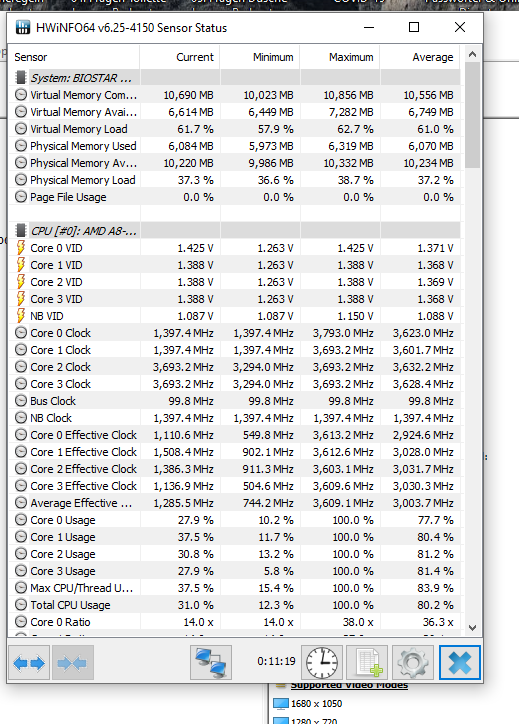Click the Bus Clock circle icon
The image size is (519, 724).
[21, 400]
